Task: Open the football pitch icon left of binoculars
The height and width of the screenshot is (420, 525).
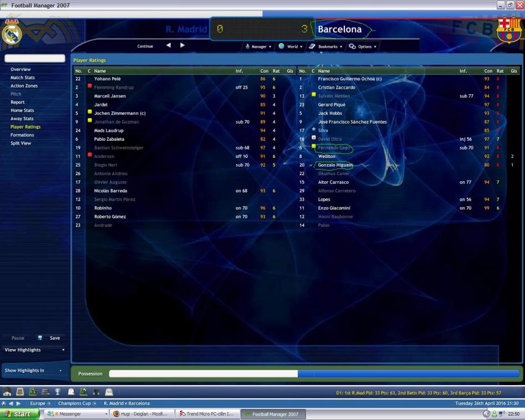Action: click(83, 391)
